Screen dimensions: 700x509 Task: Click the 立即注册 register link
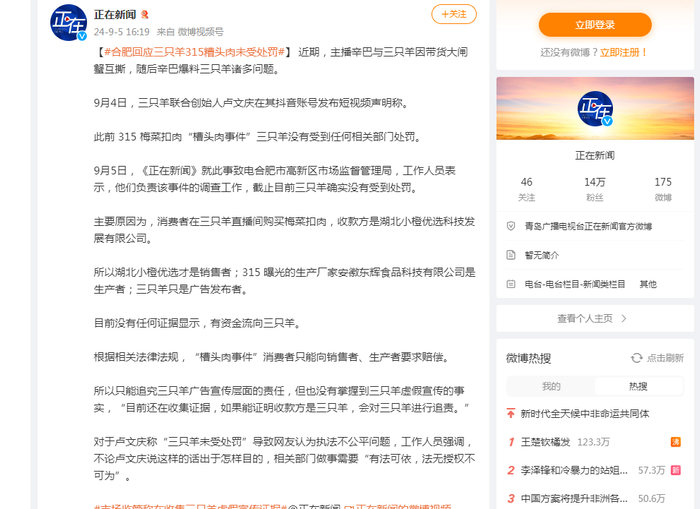pos(623,53)
